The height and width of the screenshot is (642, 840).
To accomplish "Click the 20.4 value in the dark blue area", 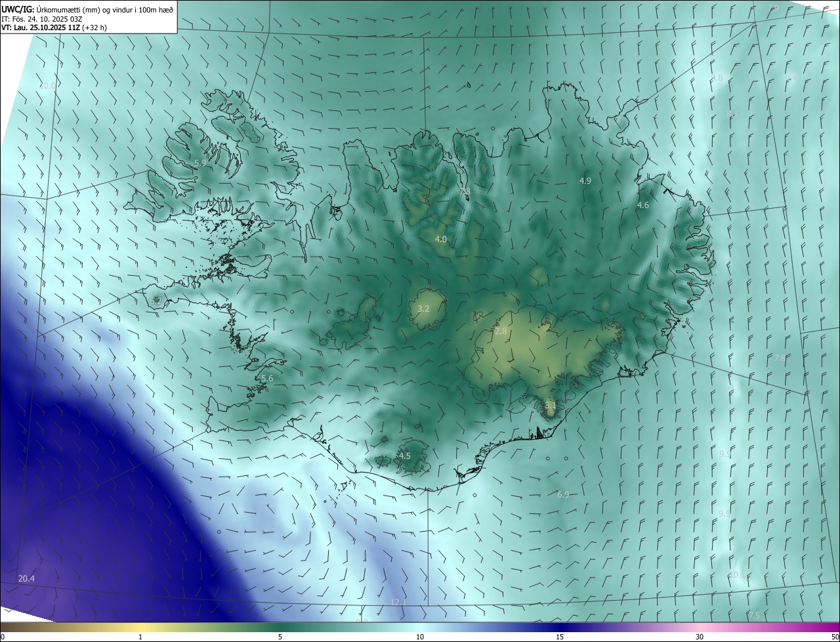I will pos(26,578).
